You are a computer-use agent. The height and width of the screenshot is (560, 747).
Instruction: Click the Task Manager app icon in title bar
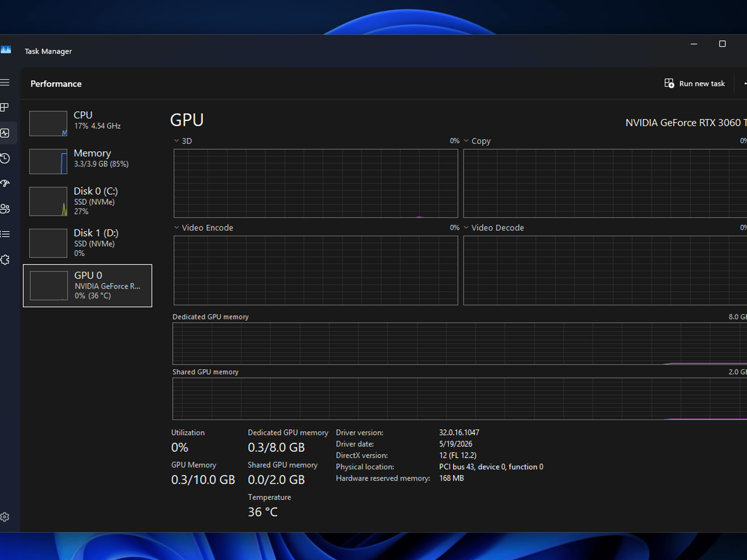[5, 50]
